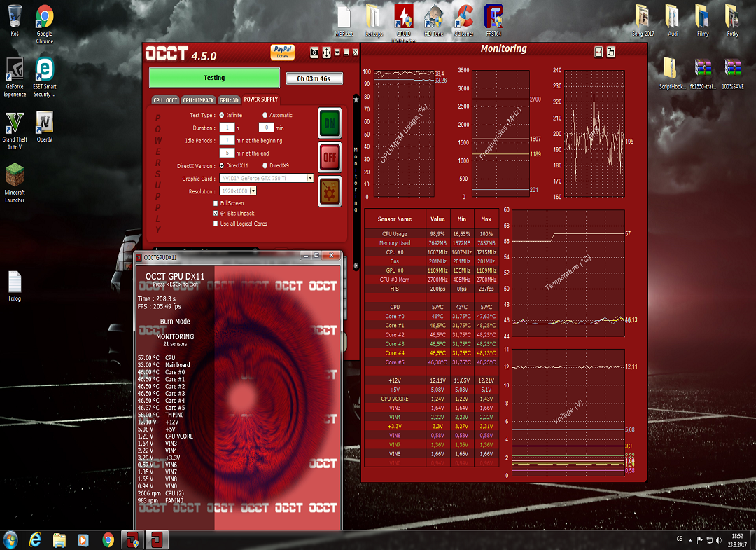Click the red OFF button to stop the test

coord(330,157)
